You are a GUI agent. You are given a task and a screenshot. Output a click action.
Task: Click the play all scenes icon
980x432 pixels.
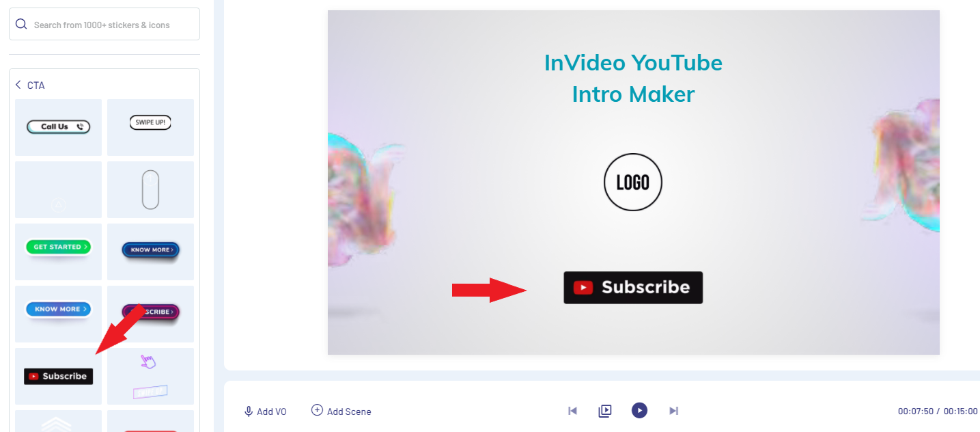[x=605, y=411]
